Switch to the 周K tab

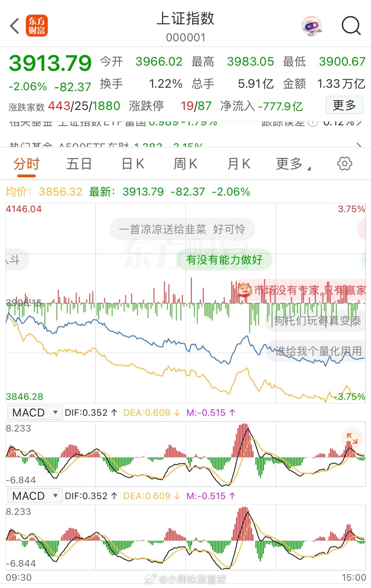185,164
